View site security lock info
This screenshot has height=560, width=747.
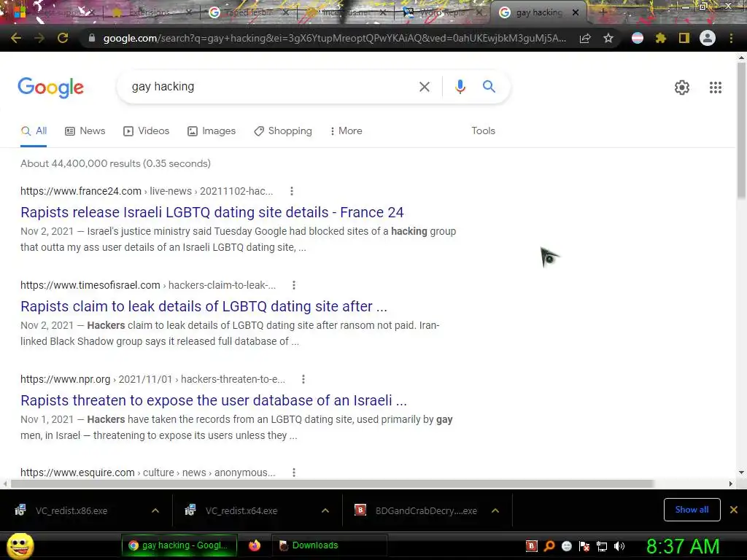point(92,38)
